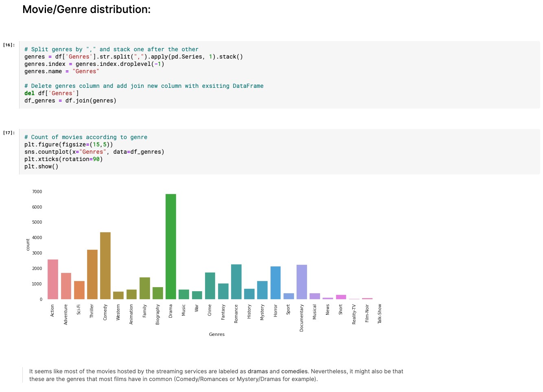Select the code cell with sns.countplot
Screen dimensions: 543x392
(x=163, y=151)
